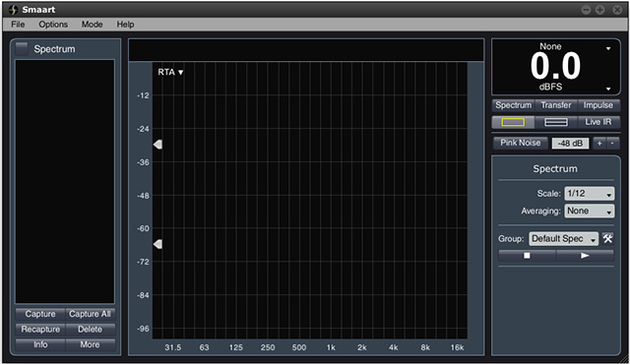The height and width of the screenshot is (364, 630).
Task: Click the 31.5 frequency axis label
Action: 173,347
